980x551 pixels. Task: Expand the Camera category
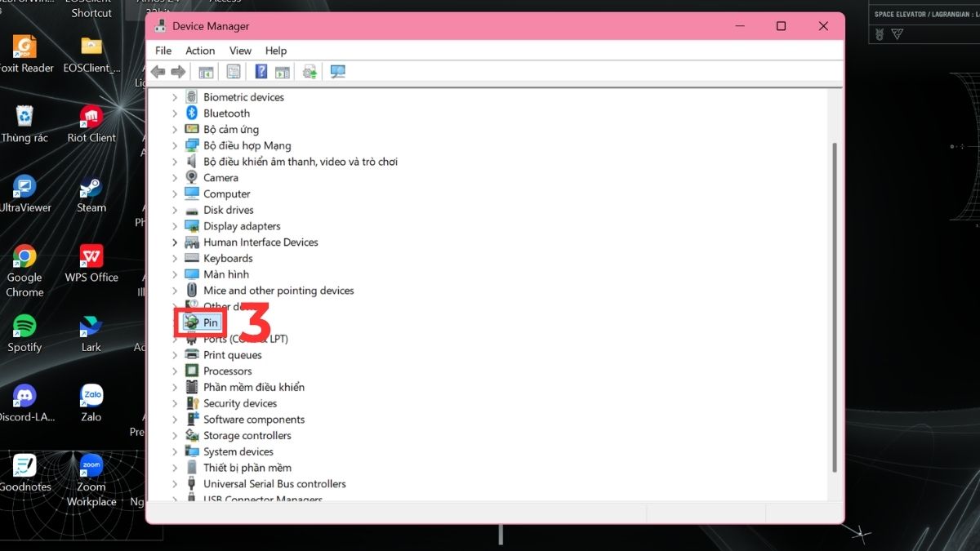click(x=175, y=177)
